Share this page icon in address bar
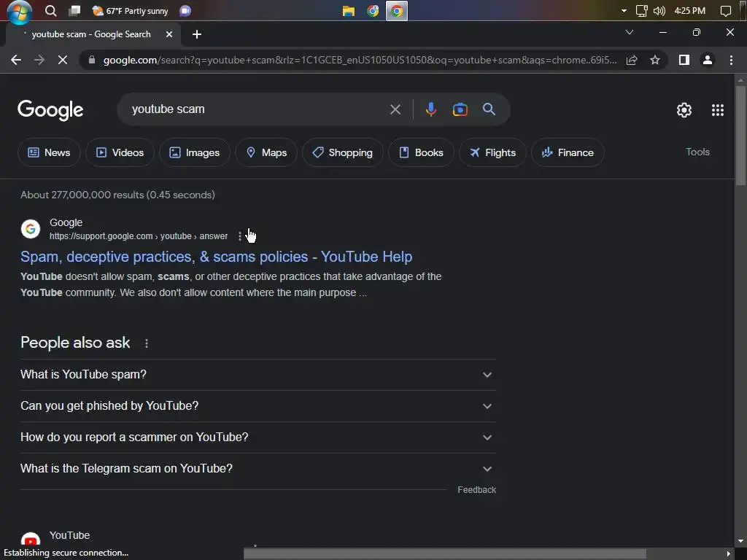The height and width of the screenshot is (560, 747). 632,60
